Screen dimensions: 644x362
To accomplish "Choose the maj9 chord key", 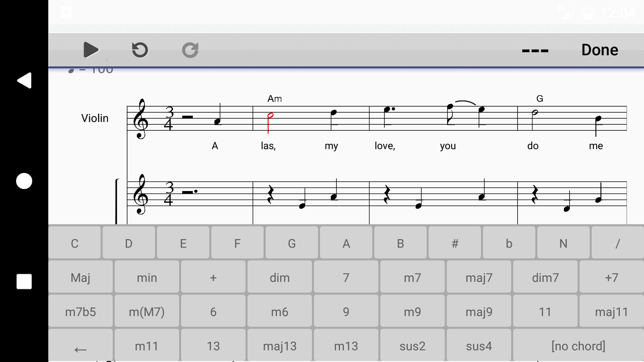I will pyautogui.click(x=479, y=311).
